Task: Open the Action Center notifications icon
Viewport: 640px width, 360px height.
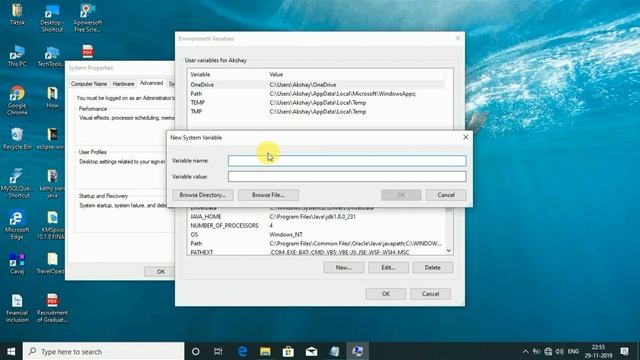Action: click(624, 351)
